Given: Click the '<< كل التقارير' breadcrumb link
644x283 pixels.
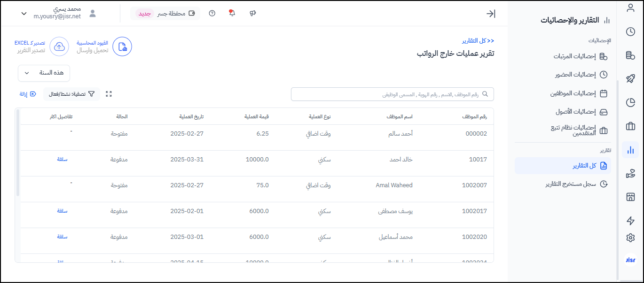Looking at the screenshot, I should point(478,41).
